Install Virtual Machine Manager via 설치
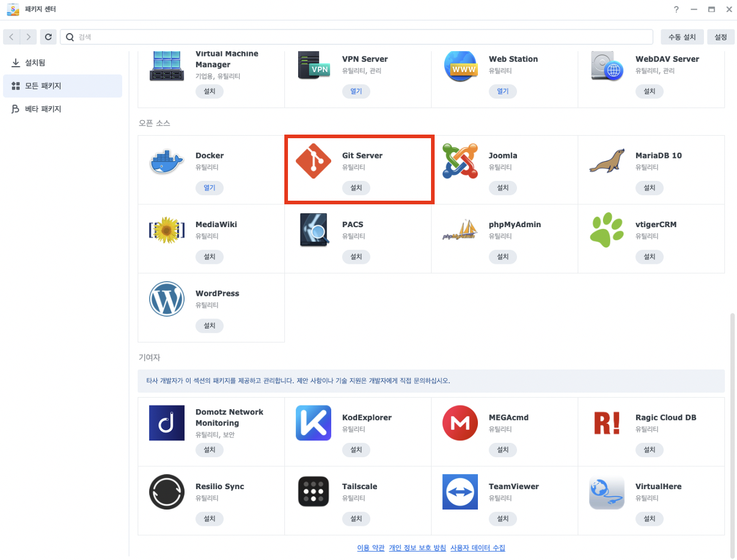Screen dimensions: 737x560 pos(209,91)
